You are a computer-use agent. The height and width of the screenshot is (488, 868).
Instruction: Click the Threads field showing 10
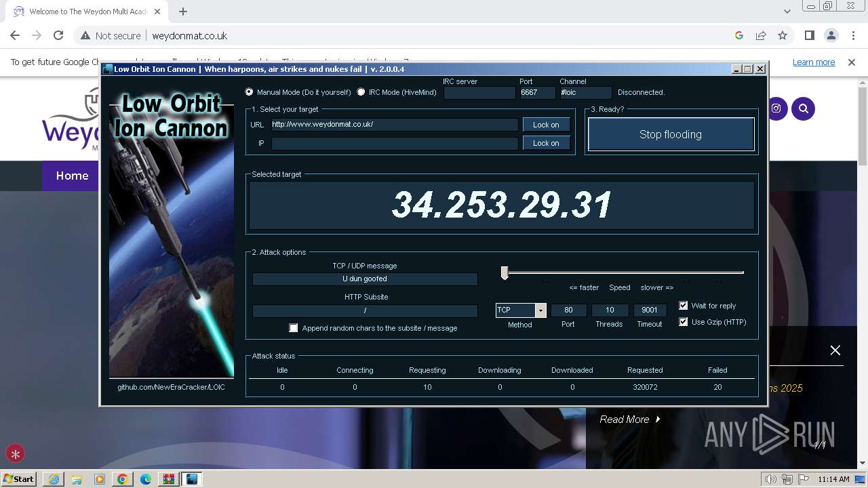coord(610,310)
